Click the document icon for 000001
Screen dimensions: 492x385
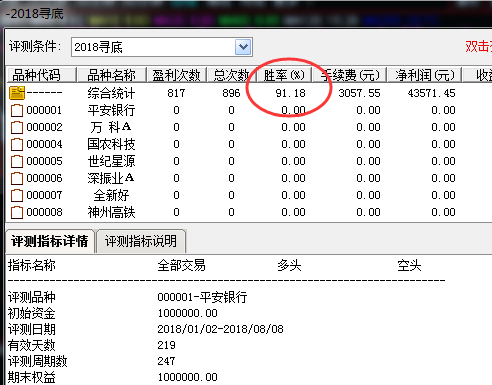[17, 110]
